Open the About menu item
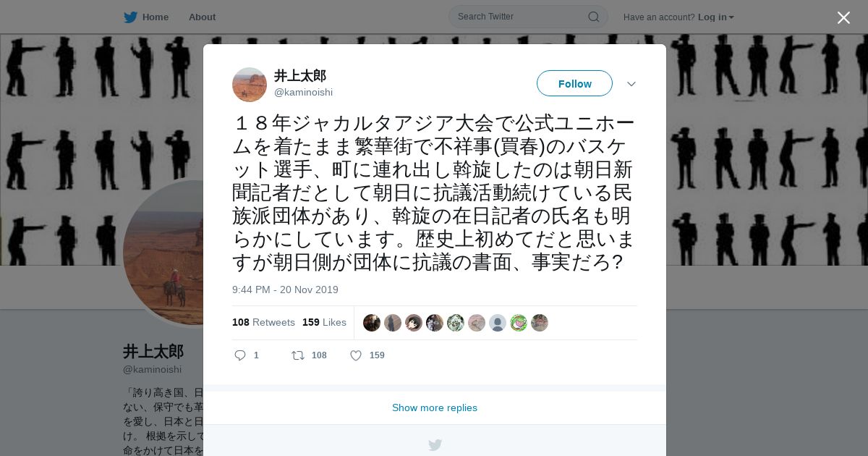Viewport: 868px width, 456px height. click(202, 17)
